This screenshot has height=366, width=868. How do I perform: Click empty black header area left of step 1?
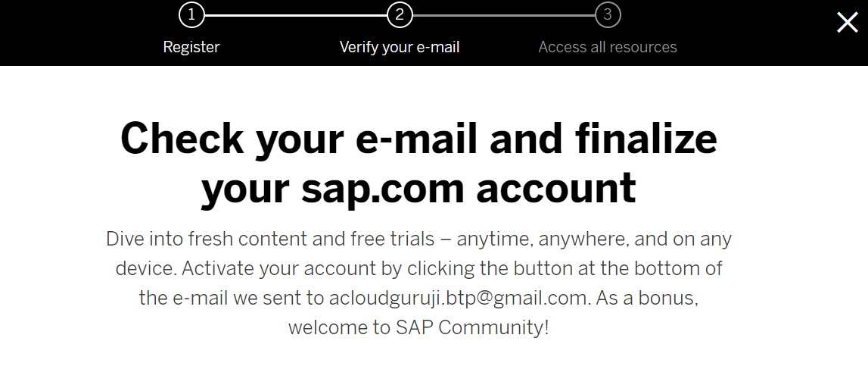click(x=76, y=30)
